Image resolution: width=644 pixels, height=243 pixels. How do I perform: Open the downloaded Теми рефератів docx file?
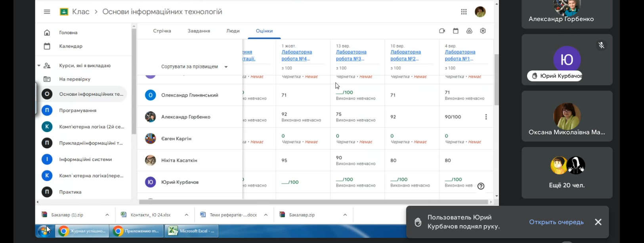coord(233,215)
